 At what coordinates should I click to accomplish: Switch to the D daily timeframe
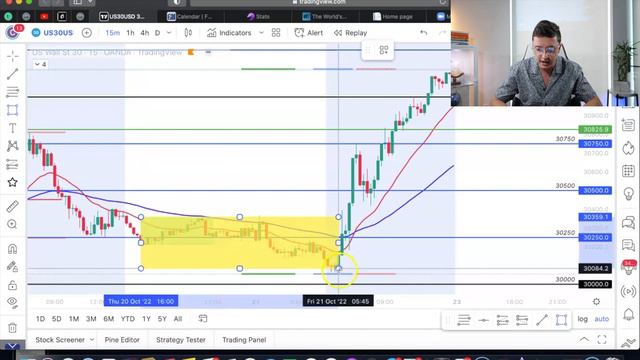tap(158, 33)
